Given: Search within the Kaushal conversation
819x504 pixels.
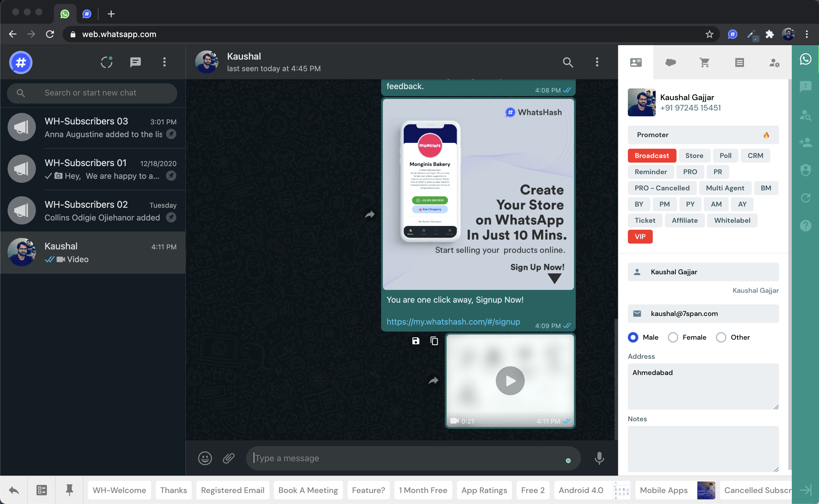Looking at the screenshot, I should [568, 62].
